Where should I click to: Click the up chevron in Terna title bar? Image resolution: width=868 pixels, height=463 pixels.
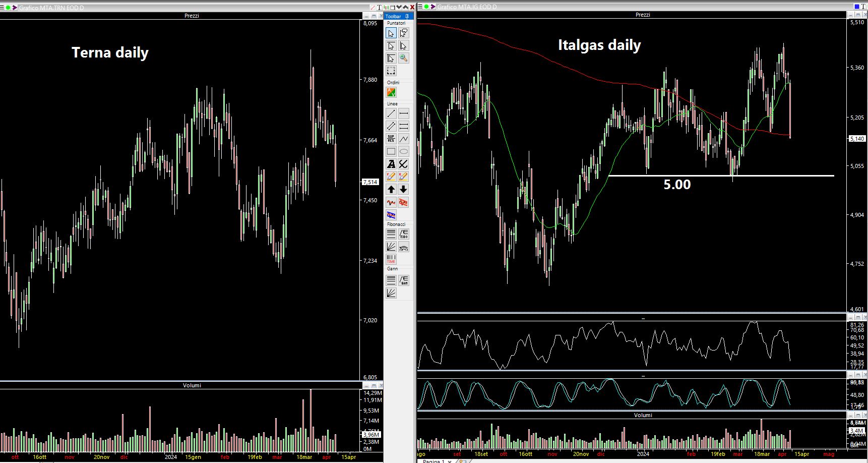(x=405, y=7)
